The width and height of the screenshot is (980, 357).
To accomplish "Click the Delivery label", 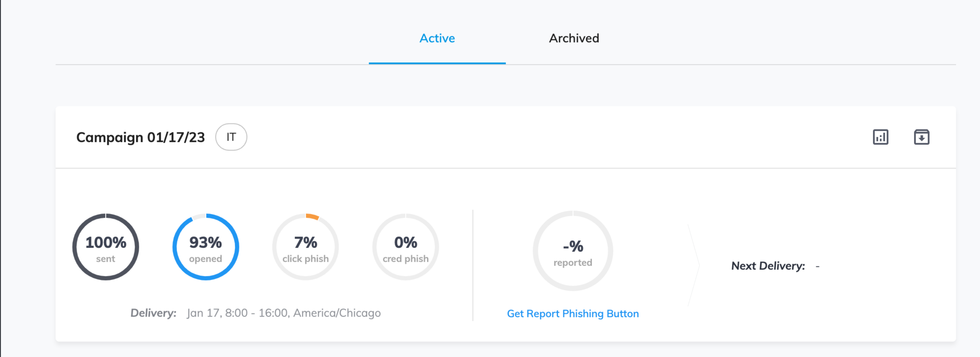I will (x=153, y=313).
